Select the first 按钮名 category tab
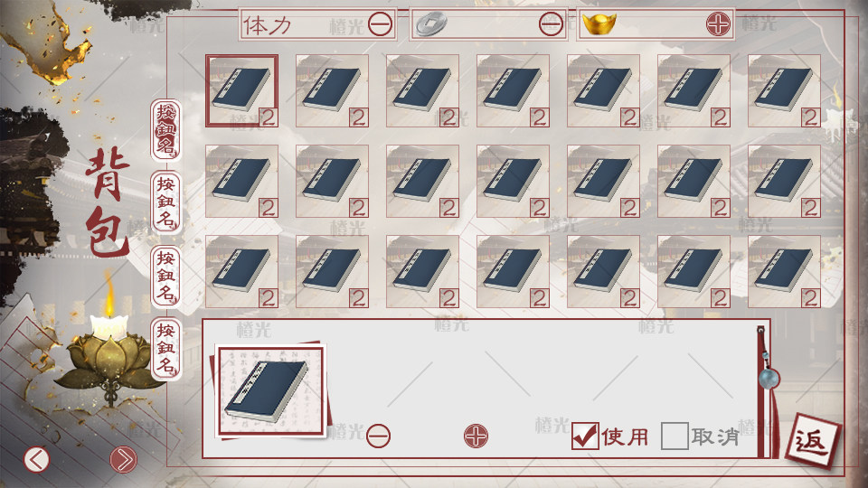Viewport: 868px width, 488px height. pyautogui.click(x=166, y=130)
